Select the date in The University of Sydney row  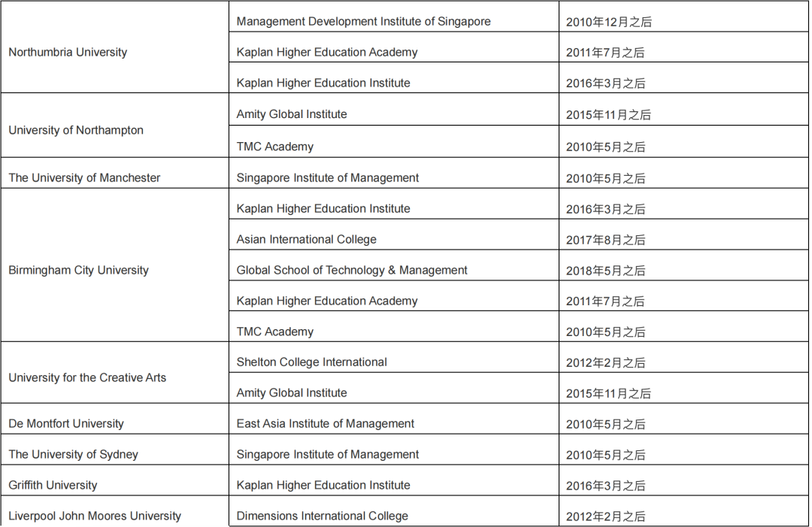coord(605,455)
